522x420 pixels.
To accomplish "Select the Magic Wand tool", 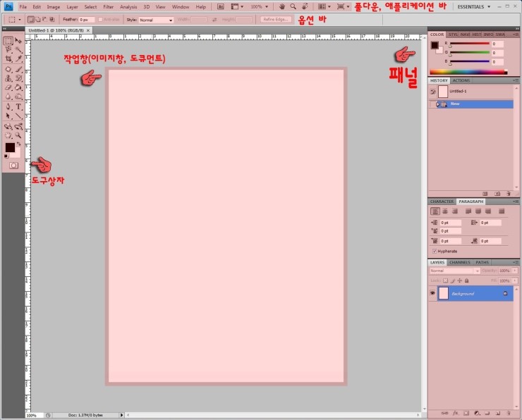I will 18,50.
